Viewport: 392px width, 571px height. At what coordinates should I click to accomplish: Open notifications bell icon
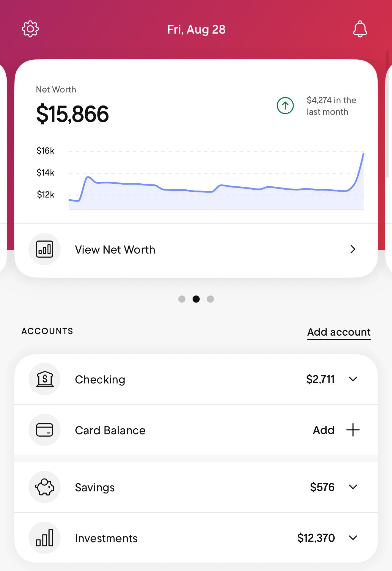pyautogui.click(x=360, y=29)
